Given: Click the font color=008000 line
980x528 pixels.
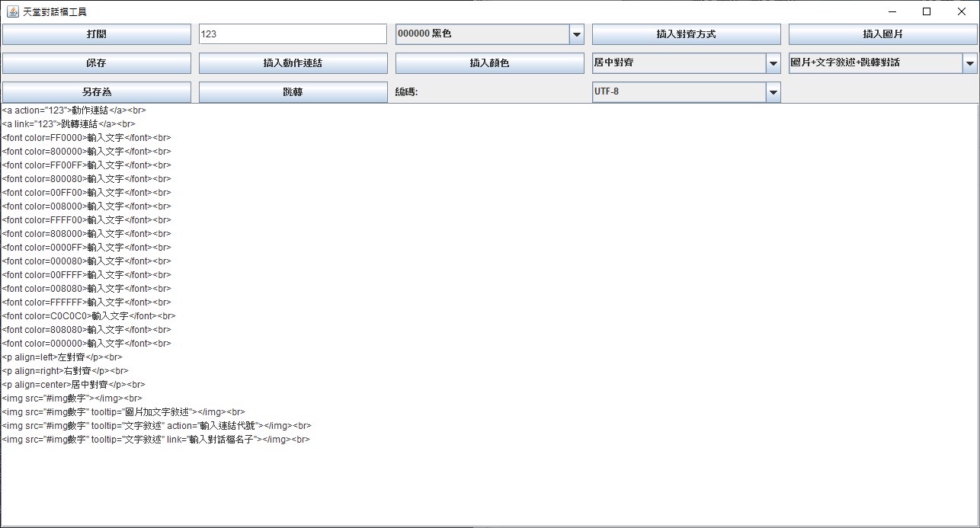Looking at the screenshot, I should (x=86, y=206).
